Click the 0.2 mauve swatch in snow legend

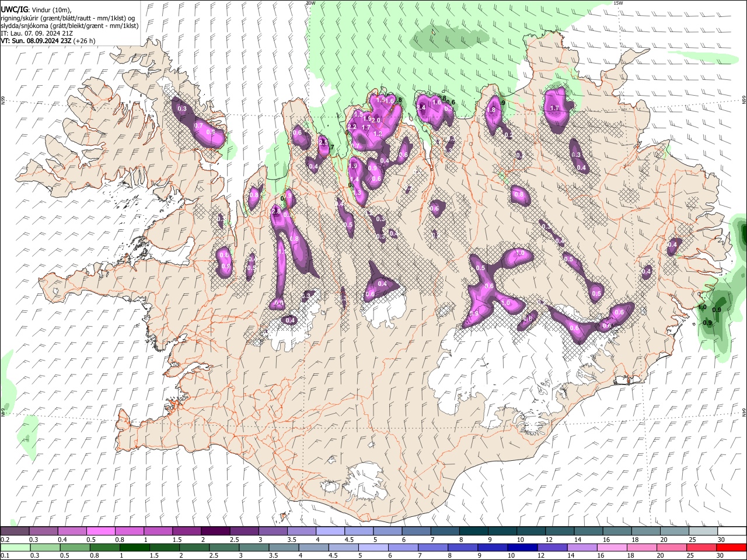(x=15, y=531)
